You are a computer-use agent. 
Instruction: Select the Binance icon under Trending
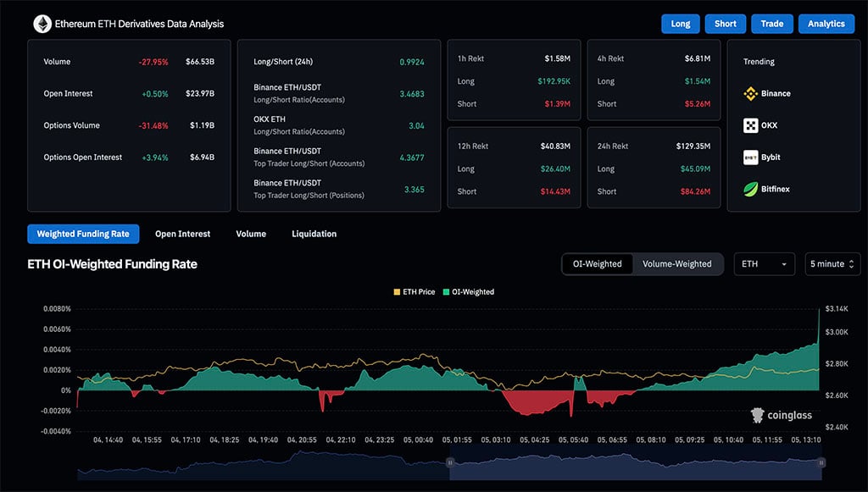[x=751, y=93]
